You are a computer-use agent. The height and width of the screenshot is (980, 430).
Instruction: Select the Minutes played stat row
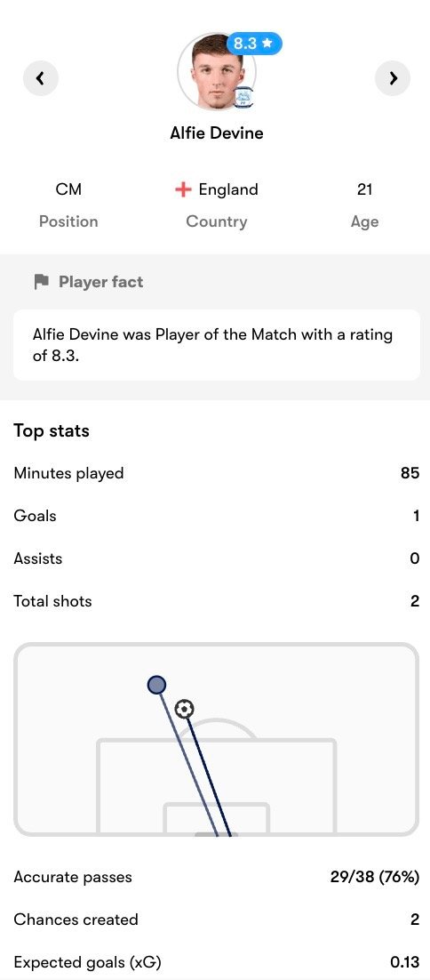[217, 473]
